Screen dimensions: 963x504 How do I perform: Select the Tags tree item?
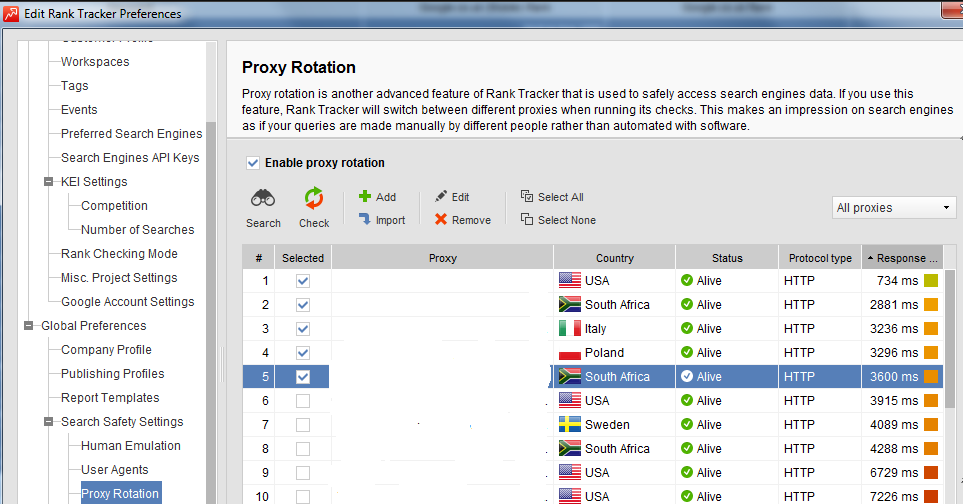[74, 85]
